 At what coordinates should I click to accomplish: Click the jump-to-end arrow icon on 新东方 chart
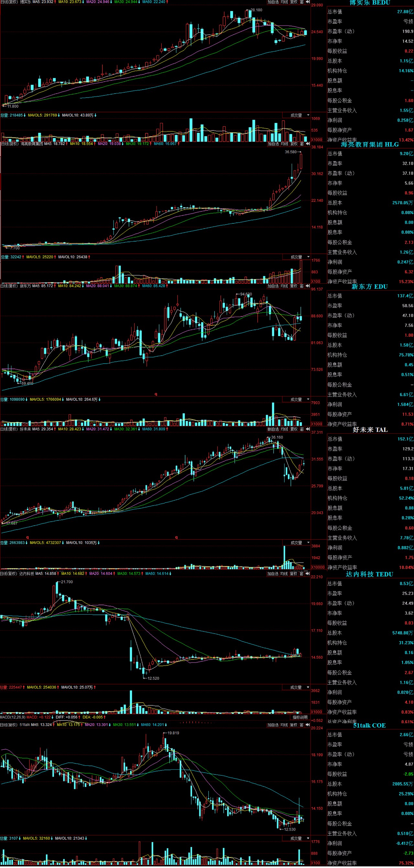tap(308, 286)
